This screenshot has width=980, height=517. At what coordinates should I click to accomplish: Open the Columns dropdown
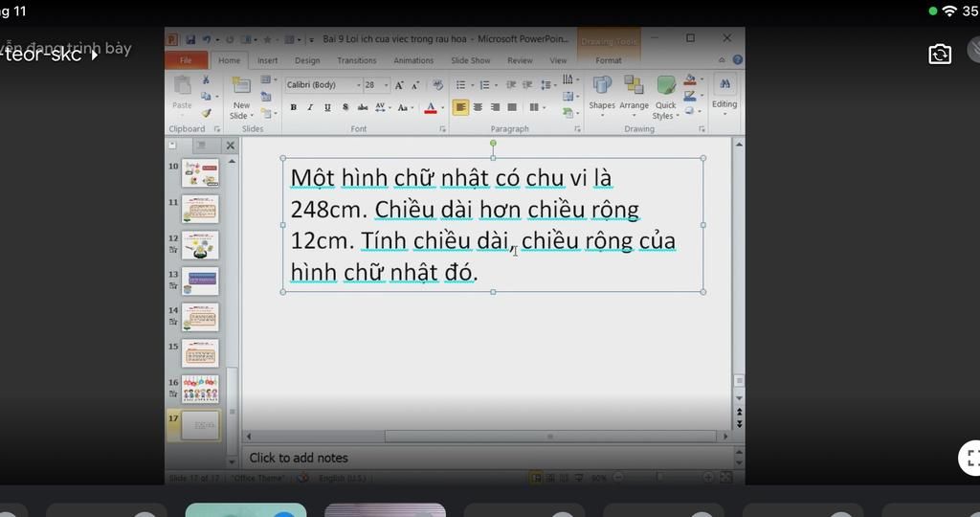click(x=536, y=107)
